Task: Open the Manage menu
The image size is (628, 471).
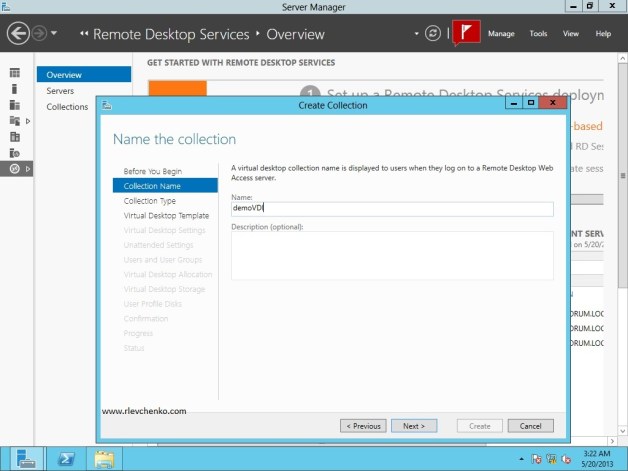Action: click(x=501, y=34)
